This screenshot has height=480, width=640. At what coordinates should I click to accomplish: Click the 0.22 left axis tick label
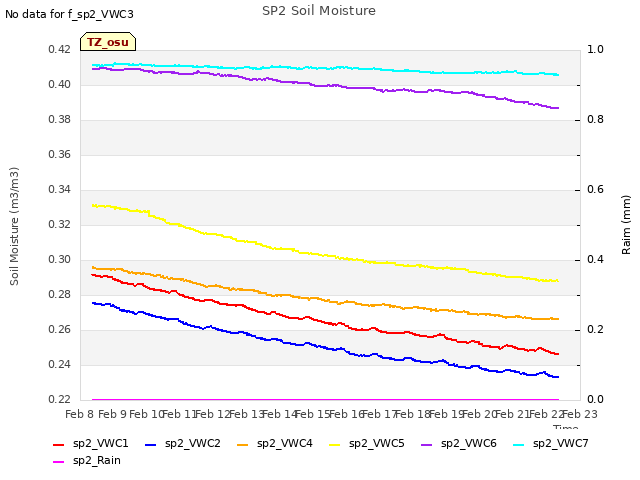60,399
